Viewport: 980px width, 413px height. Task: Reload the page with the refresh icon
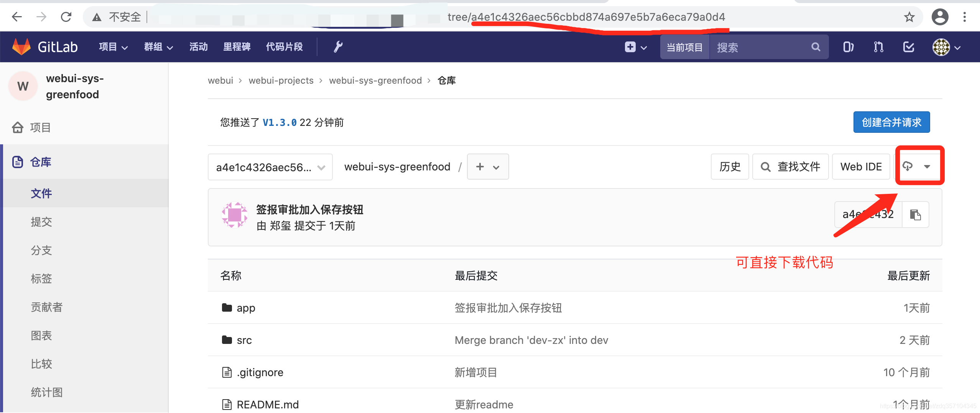coord(66,17)
